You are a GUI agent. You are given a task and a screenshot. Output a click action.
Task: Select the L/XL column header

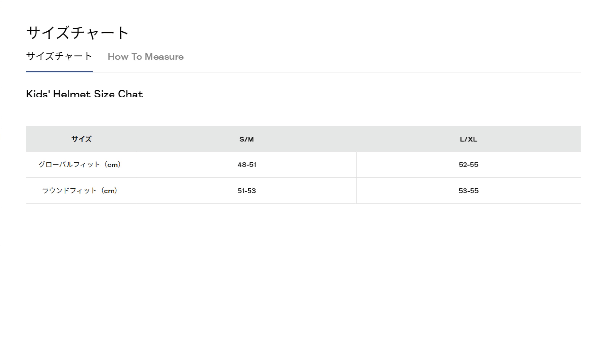click(x=468, y=139)
